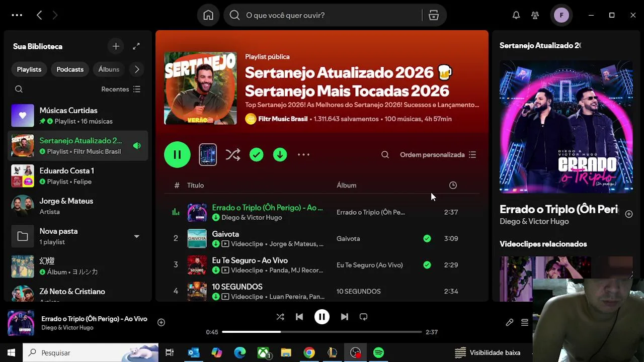Viewport: 644px width, 362px height.
Task: Open 10 SEGUNDOS album link
Action: (358, 292)
